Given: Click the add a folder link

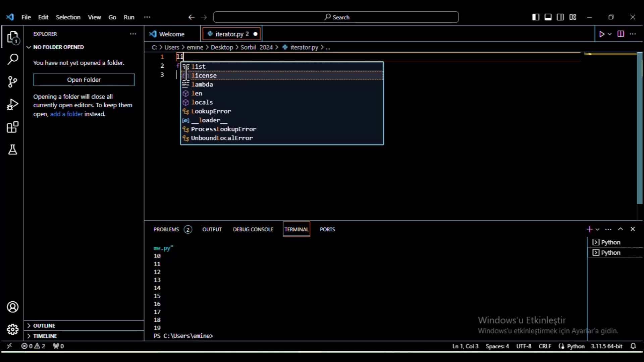Looking at the screenshot, I should click(x=66, y=114).
